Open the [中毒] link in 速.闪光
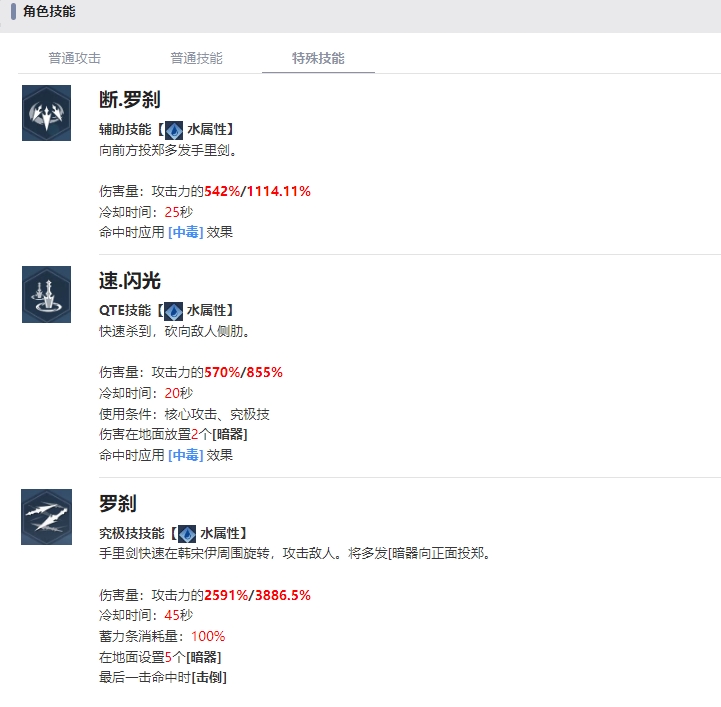This screenshot has width=721, height=707. point(186,455)
